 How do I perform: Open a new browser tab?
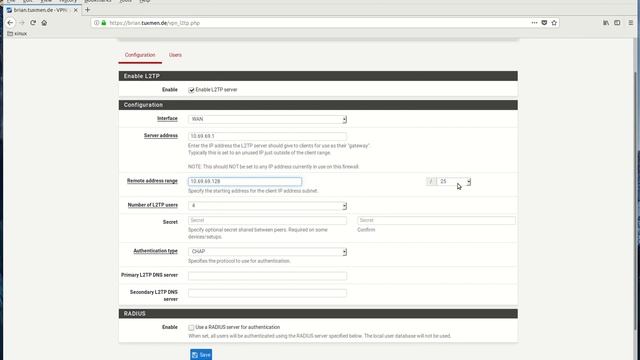tap(87, 10)
